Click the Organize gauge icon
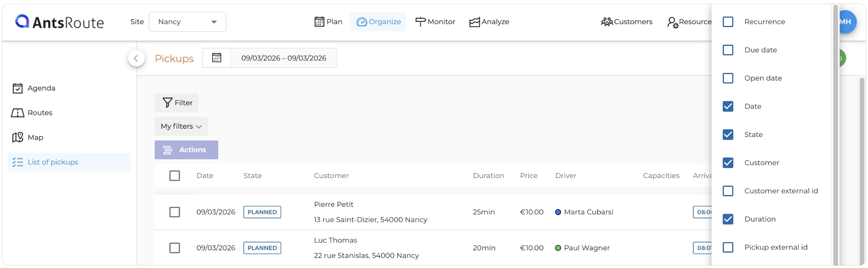868x268 pixels. (362, 22)
